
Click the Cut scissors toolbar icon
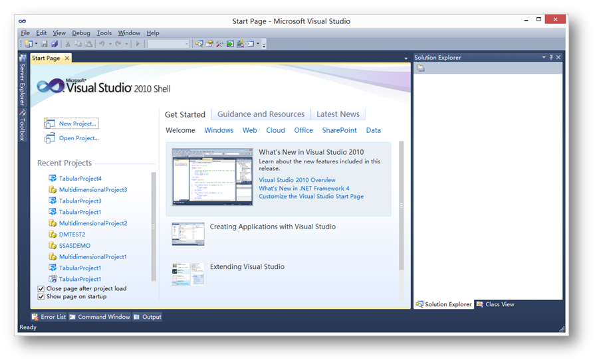[67, 44]
